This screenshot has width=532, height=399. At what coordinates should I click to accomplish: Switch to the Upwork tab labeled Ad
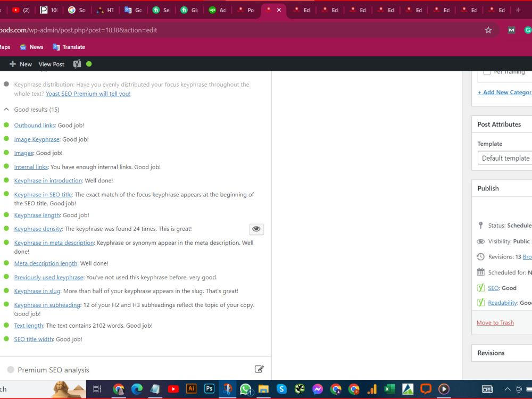(x=218, y=10)
